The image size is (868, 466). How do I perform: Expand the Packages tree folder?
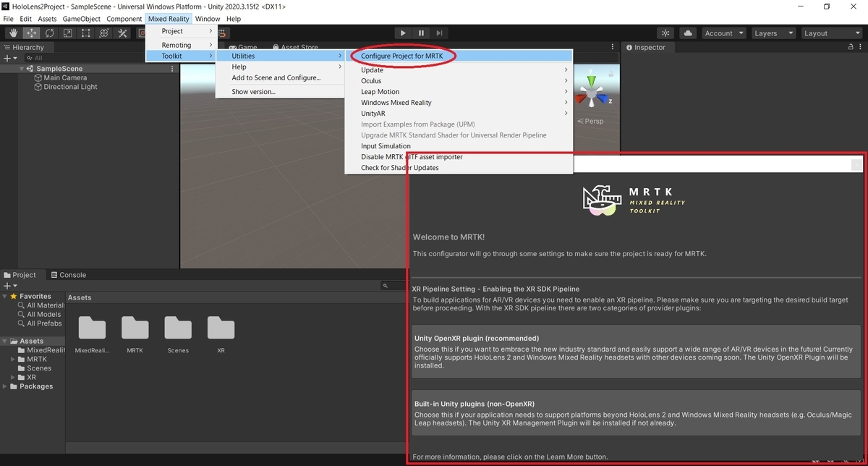click(4, 386)
